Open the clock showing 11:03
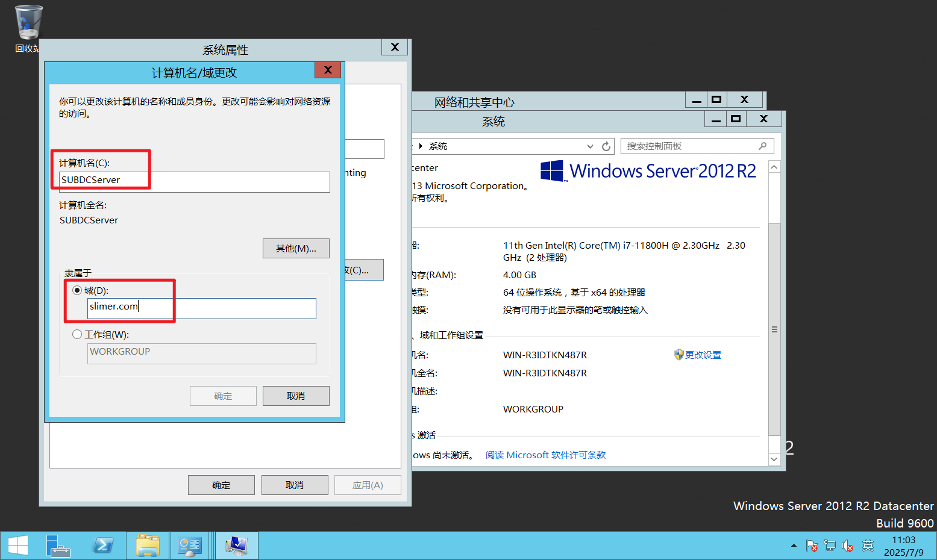937x560 pixels. pyautogui.click(x=904, y=546)
